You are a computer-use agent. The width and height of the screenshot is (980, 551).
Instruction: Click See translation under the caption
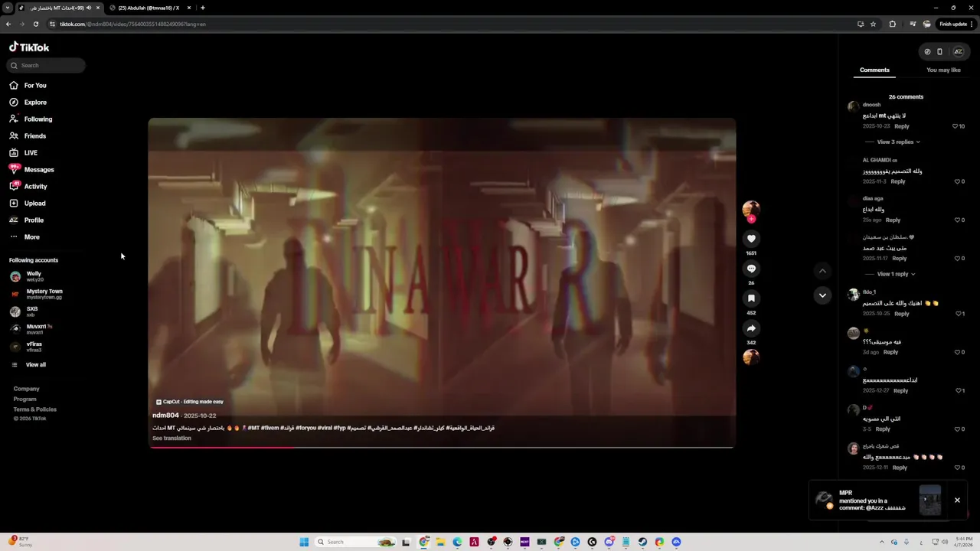click(171, 439)
